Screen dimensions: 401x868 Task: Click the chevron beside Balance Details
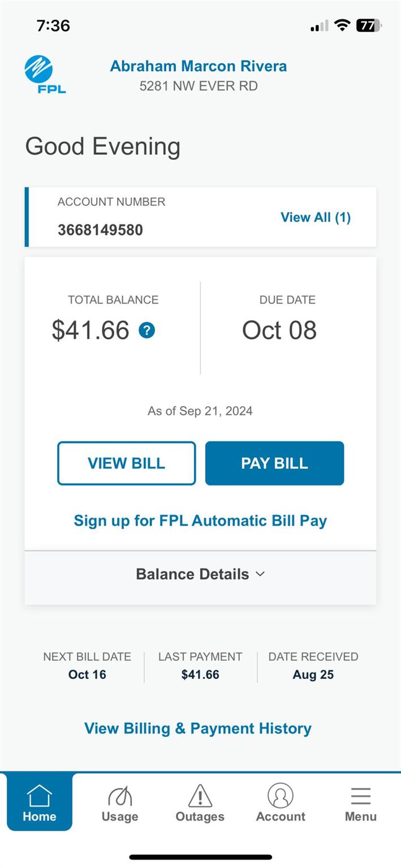tap(260, 574)
